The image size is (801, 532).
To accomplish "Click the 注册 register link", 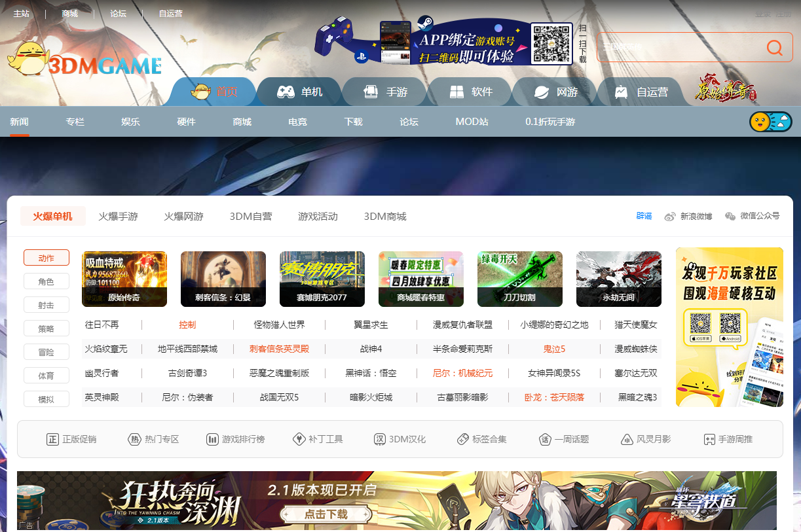I will coord(784,14).
